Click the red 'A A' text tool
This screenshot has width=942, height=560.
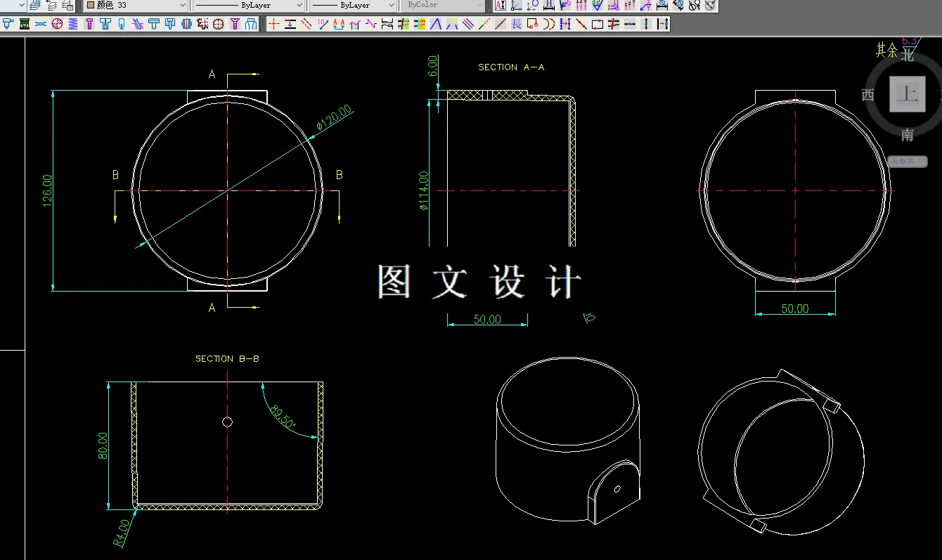pyautogui.click(x=339, y=24)
